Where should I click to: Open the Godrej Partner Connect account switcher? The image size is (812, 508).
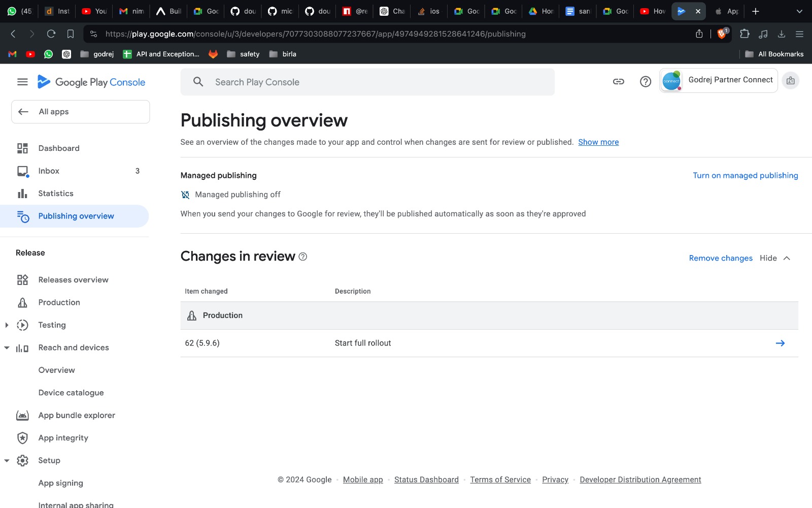click(x=718, y=81)
